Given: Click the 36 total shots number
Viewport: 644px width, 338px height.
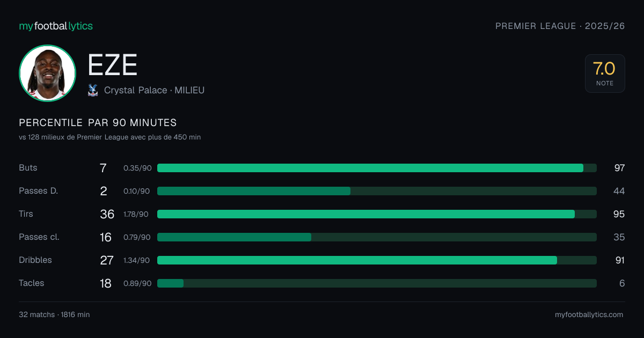Looking at the screenshot, I should tap(107, 214).
